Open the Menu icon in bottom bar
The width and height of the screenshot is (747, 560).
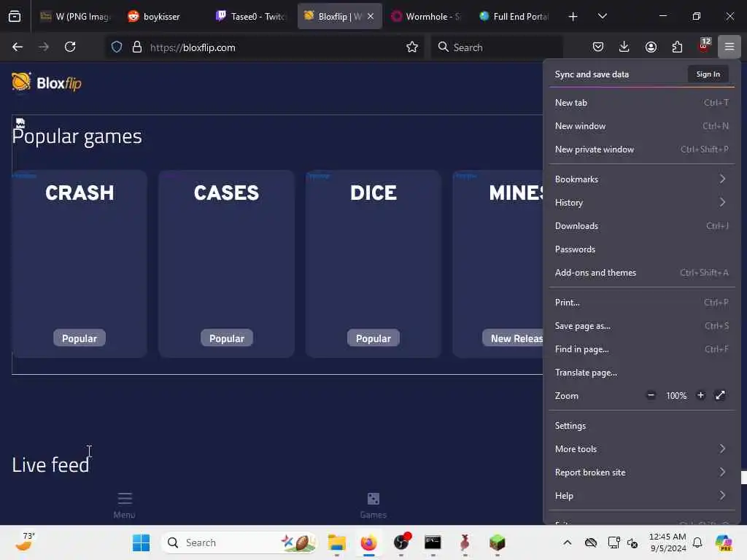pyautogui.click(x=124, y=505)
